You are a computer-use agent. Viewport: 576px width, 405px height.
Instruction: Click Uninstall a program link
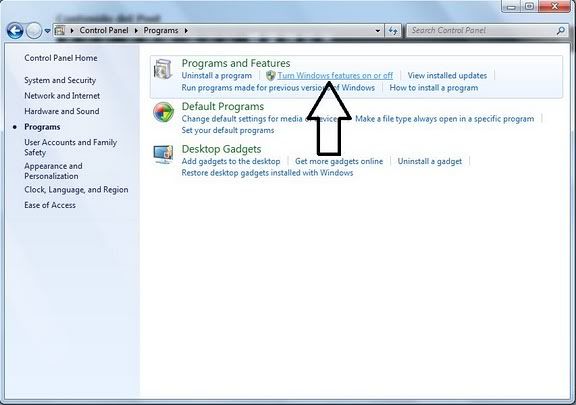point(217,75)
